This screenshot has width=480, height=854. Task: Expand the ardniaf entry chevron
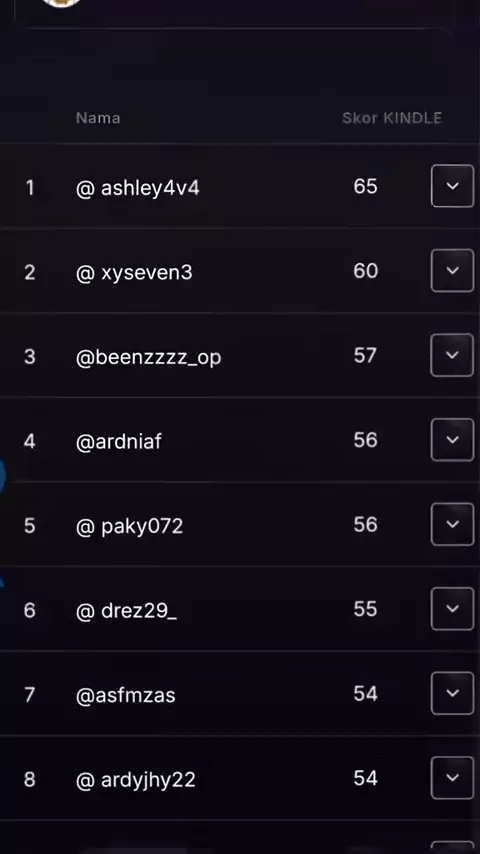pos(452,440)
